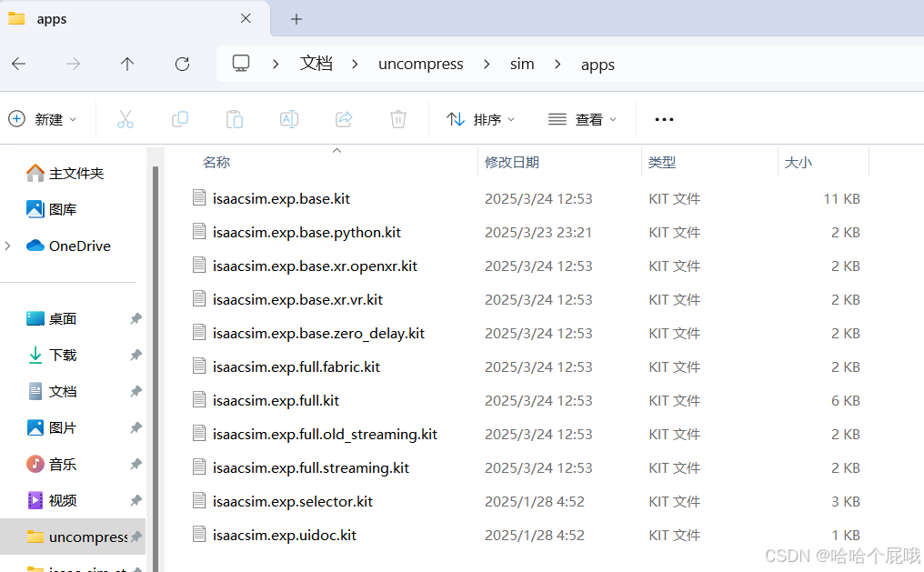Click pin icon next to 图片
Viewport: 924px width, 572px height.
coord(136,427)
